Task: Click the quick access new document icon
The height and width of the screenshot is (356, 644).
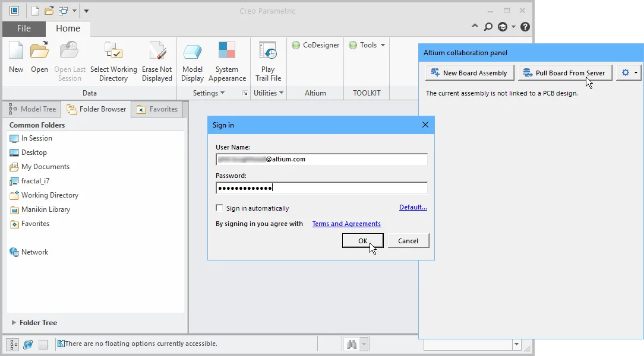Action: pos(35,11)
